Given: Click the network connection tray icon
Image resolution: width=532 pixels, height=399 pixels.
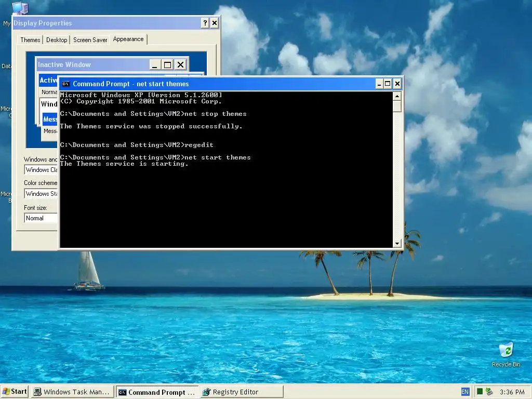Looking at the screenshot, I should [x=489, y=392].
